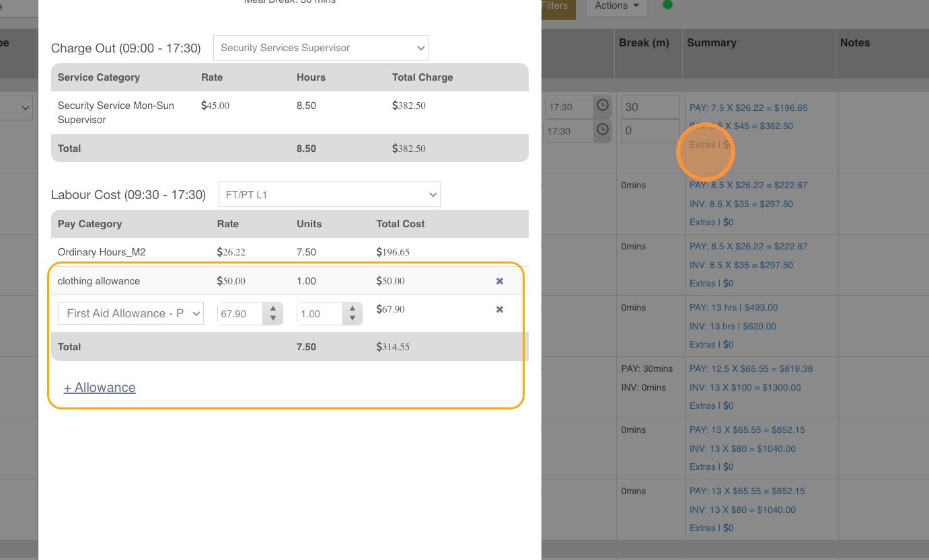Image resolution: width=929 pixels, height=560 pixels.
Task: Click the Summary column header
Action: (x=712, y=42)
